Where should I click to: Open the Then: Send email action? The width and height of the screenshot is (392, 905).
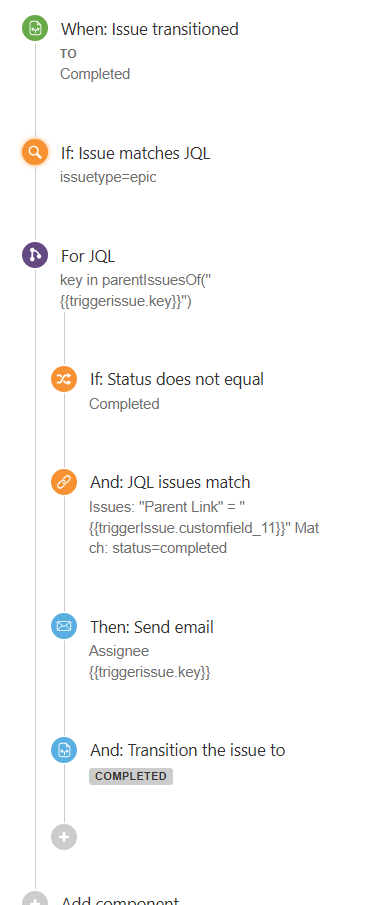[152, 627]
